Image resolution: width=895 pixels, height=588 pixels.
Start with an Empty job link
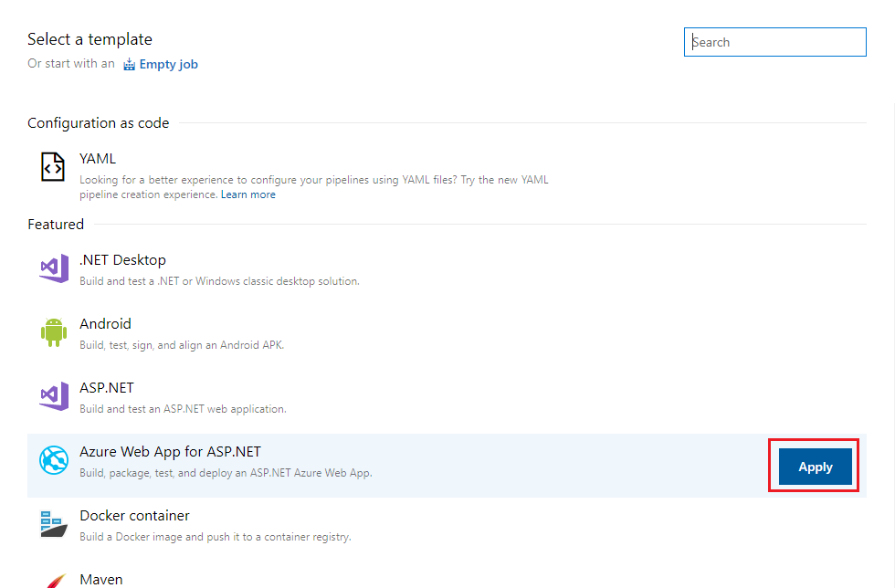click(x=168, y=64)
